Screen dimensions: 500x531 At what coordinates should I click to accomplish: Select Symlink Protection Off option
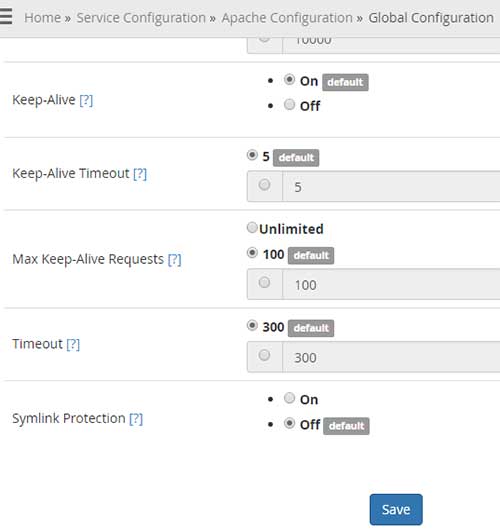pos(289,423)
